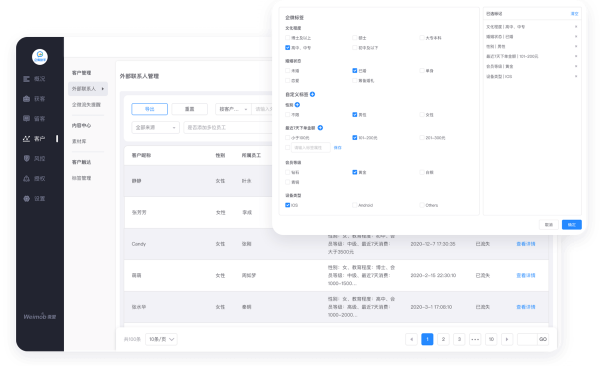
Task: Check the 201-300元 order amount checkbox
Action: tap(422, 137)
